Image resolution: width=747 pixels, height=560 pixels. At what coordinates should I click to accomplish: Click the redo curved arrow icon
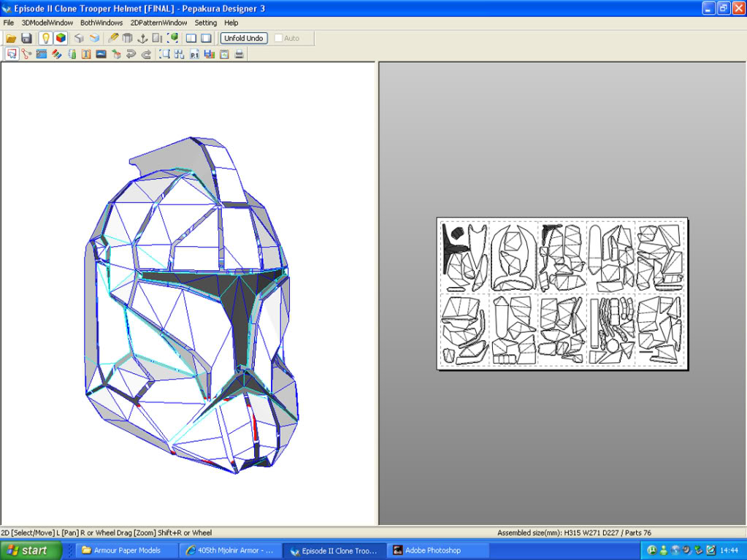click(146, 54)
